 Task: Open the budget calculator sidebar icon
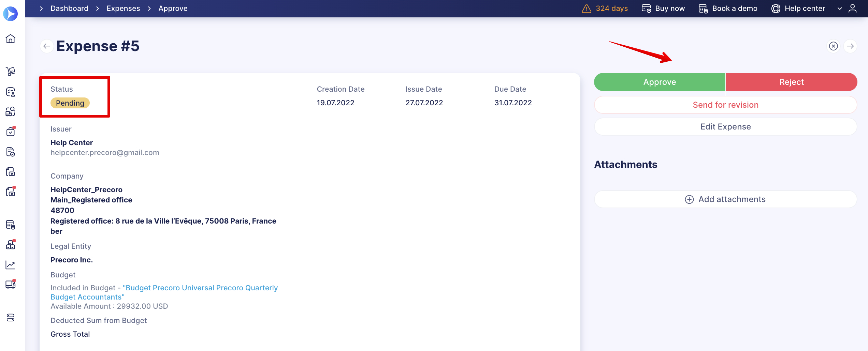[x=11, y=225]
